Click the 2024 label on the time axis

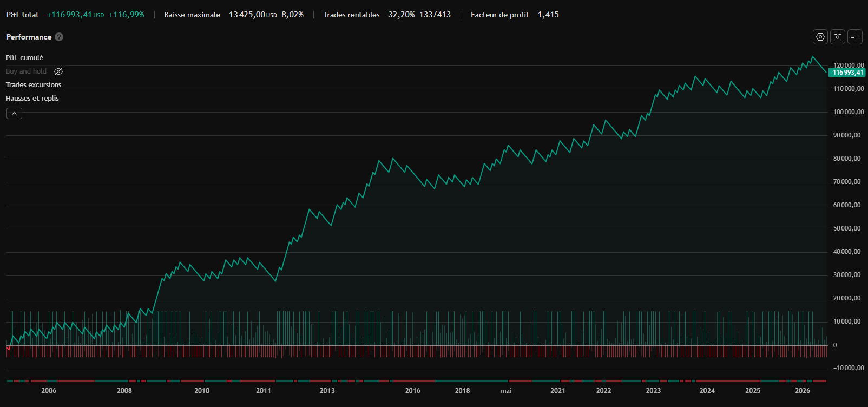(707, 391)
